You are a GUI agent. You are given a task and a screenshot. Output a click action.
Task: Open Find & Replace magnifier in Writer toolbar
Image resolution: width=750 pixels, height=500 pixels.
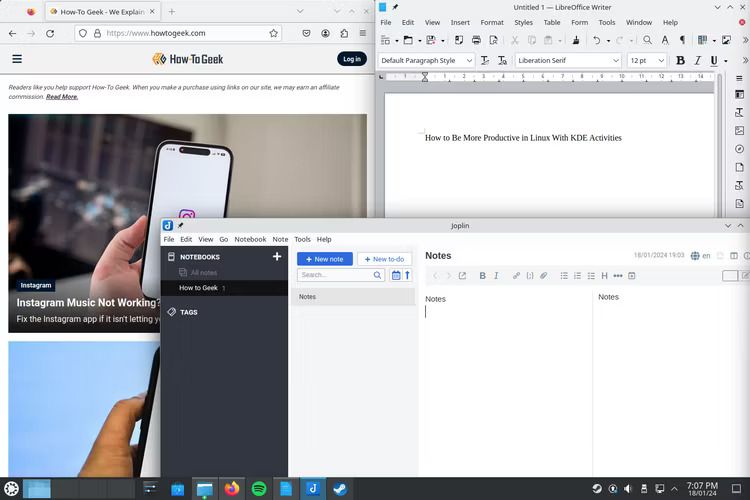point(647,40)
